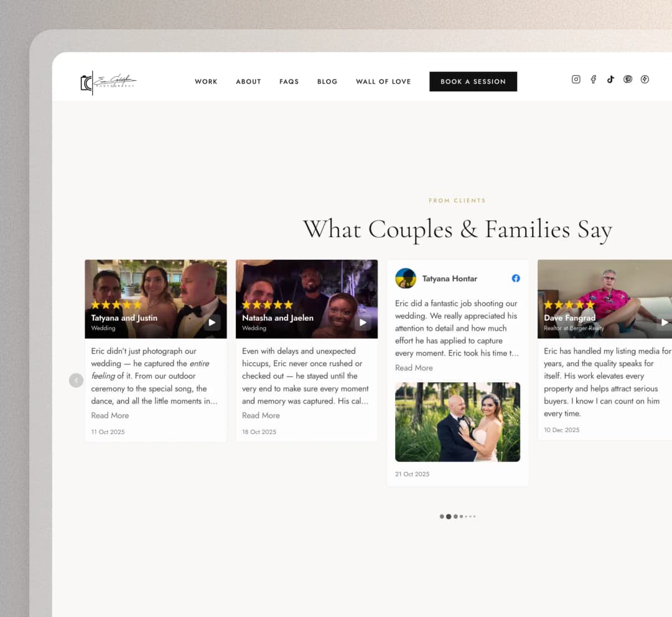Click the 11 Oct 2025 date
Viewport: 672px width, 617px height.
coord(108,431)
